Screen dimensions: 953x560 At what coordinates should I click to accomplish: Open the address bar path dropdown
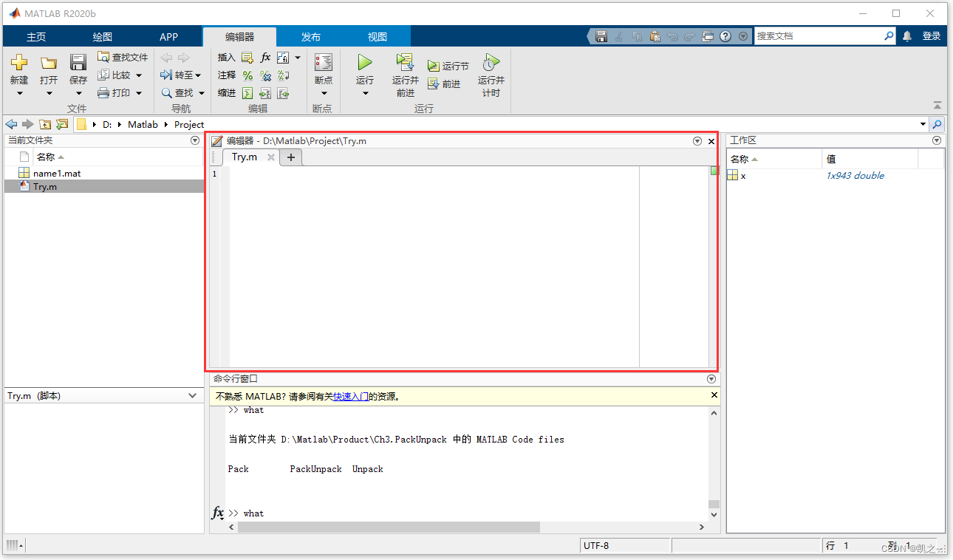pyautogui.click(x=923, y=124)
